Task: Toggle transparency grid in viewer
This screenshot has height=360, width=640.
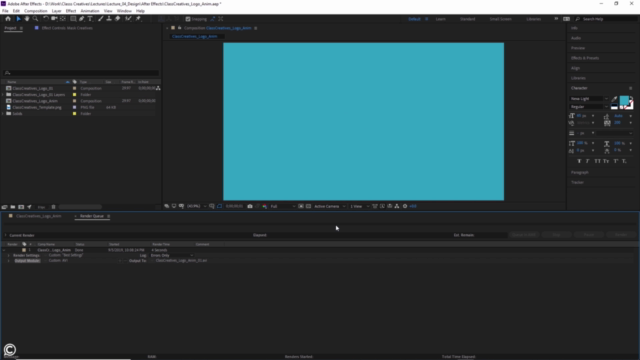Action: [x=308, y=206]
